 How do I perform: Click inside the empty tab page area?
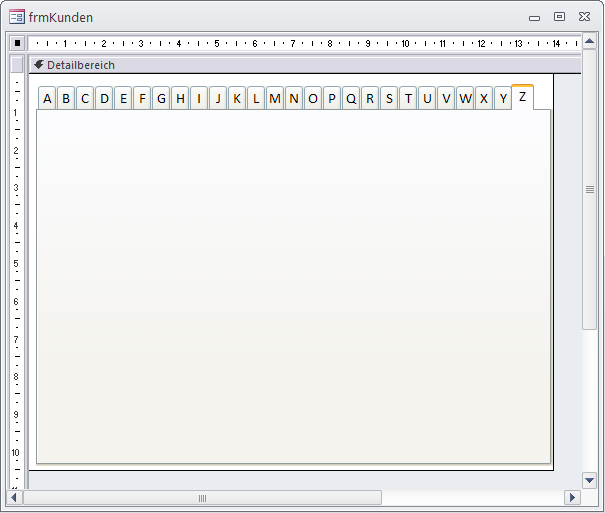[293, 286]
